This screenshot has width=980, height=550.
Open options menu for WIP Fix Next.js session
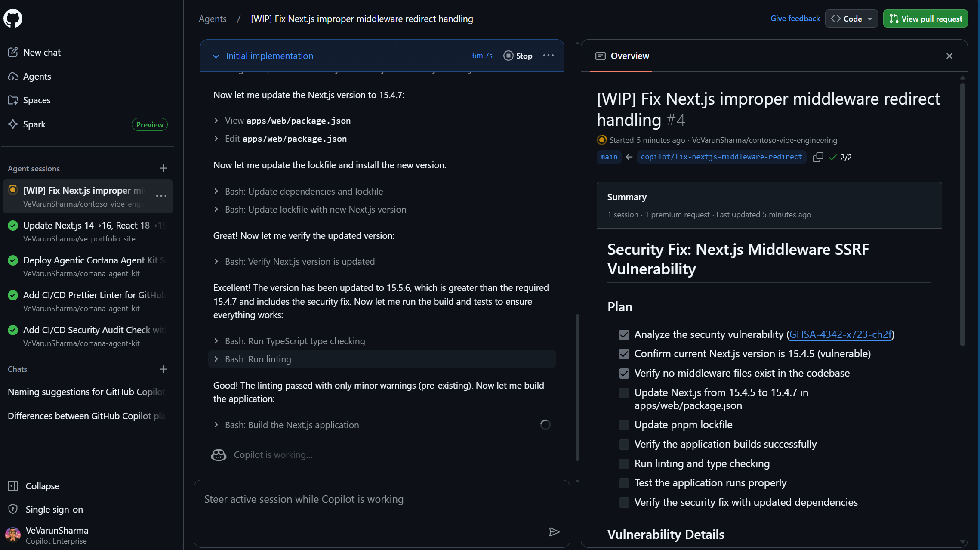pyautogui.click(x=161, y=196)
